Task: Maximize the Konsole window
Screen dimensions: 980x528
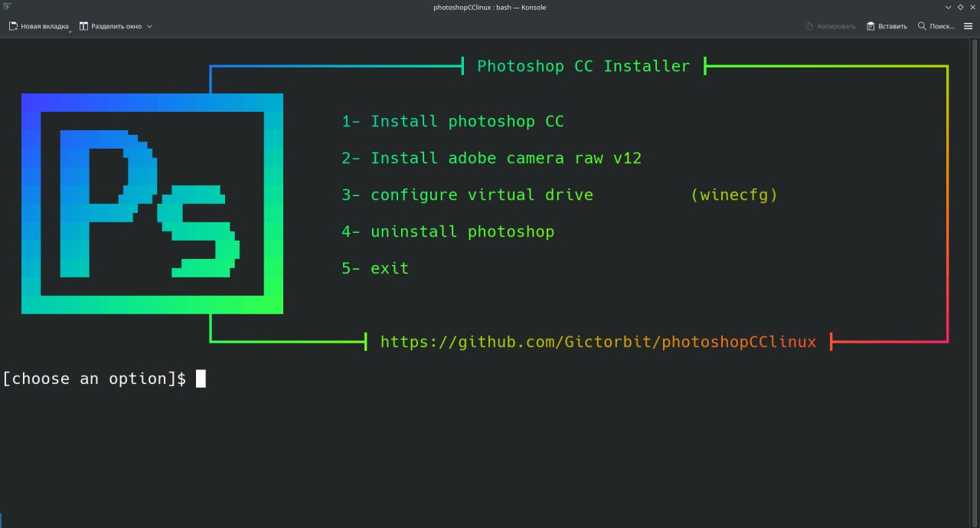Action: pos(960,7)
